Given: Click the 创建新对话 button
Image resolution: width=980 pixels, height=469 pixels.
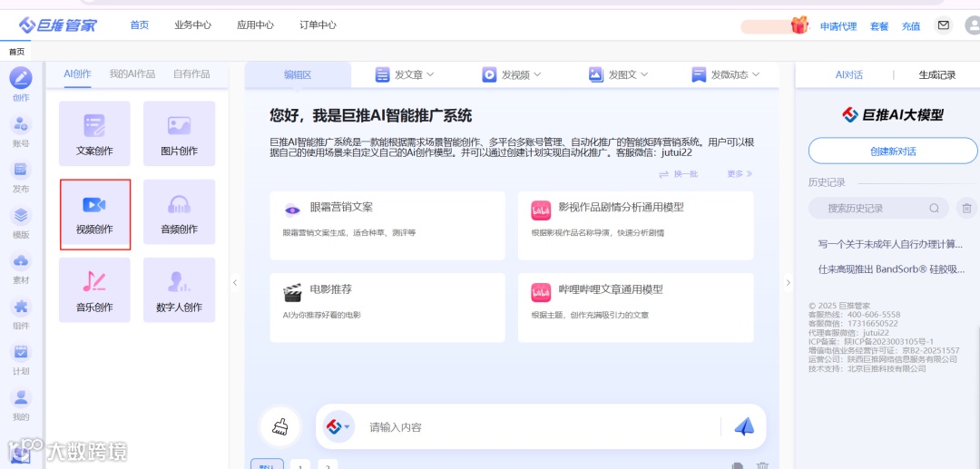Looking at the screenshot, I should 893,151.
